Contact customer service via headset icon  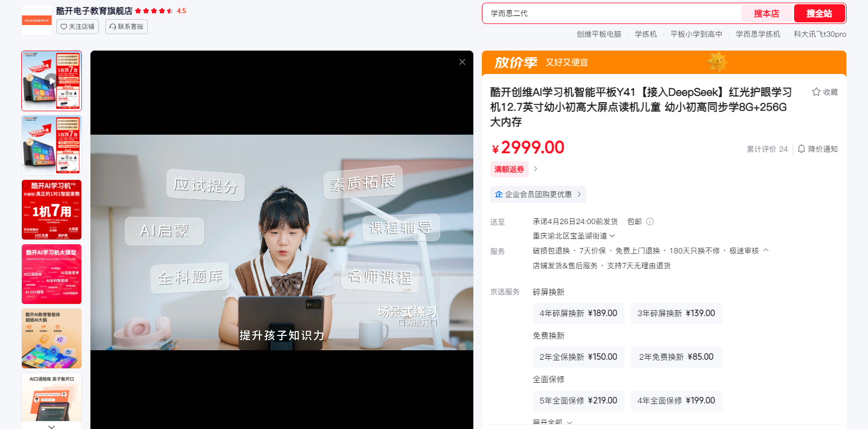point(113,27)
